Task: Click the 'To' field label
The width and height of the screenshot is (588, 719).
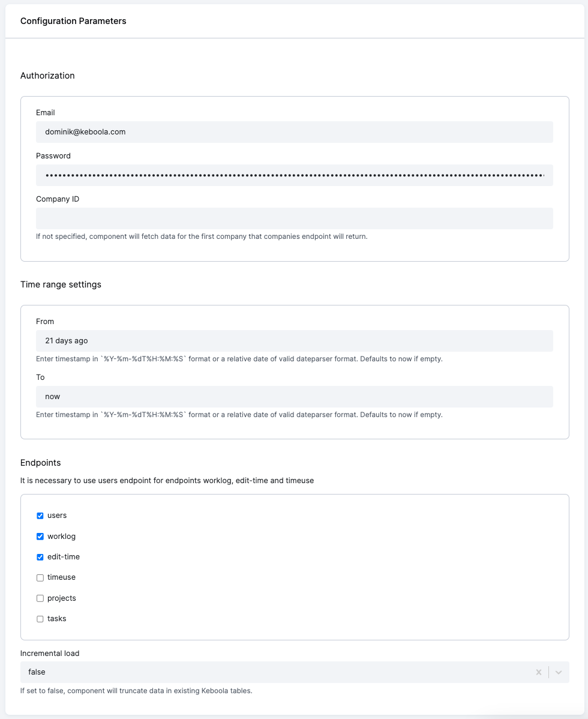Action: [40, 378]
